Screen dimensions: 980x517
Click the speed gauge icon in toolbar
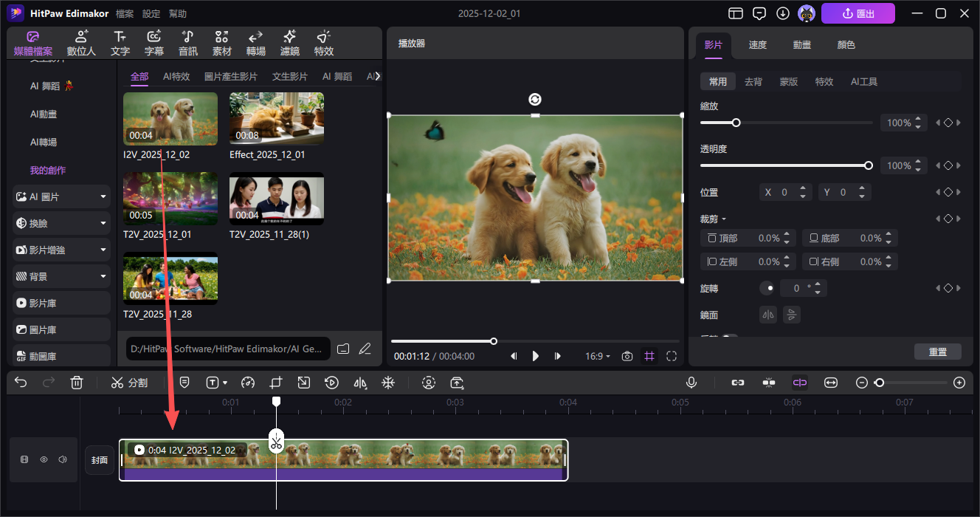(248, 383)
